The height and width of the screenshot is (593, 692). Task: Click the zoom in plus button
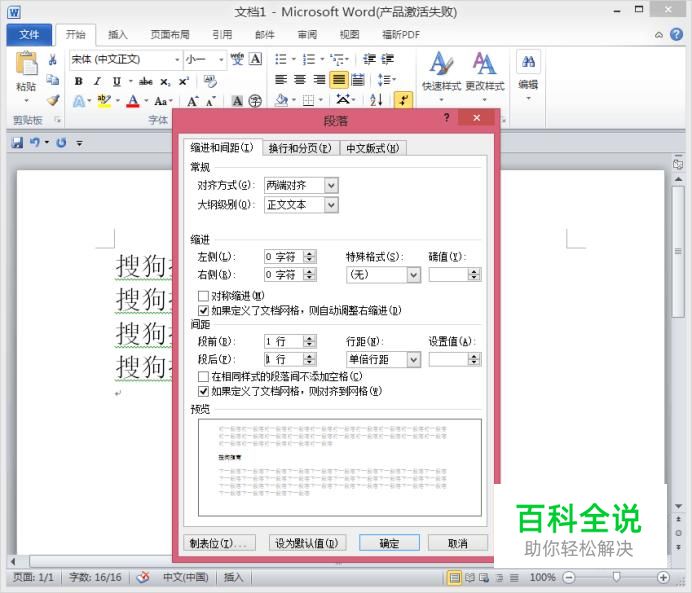click(x=663, y=577)
